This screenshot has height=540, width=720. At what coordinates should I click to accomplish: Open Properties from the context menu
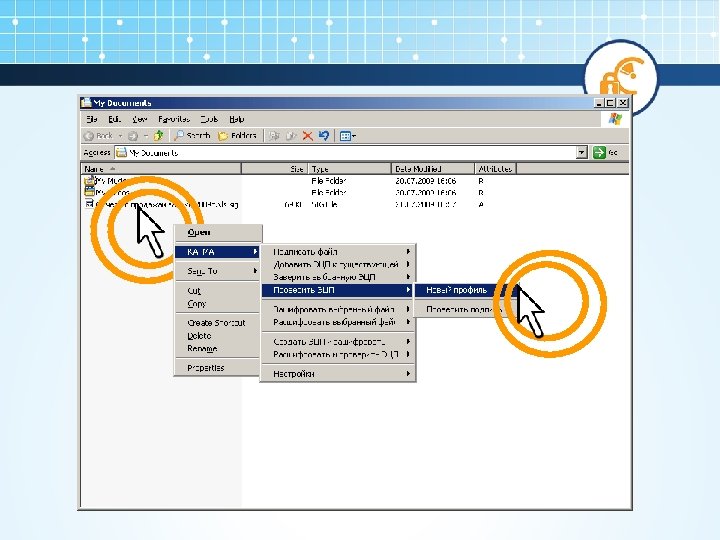tap(218, 368)
